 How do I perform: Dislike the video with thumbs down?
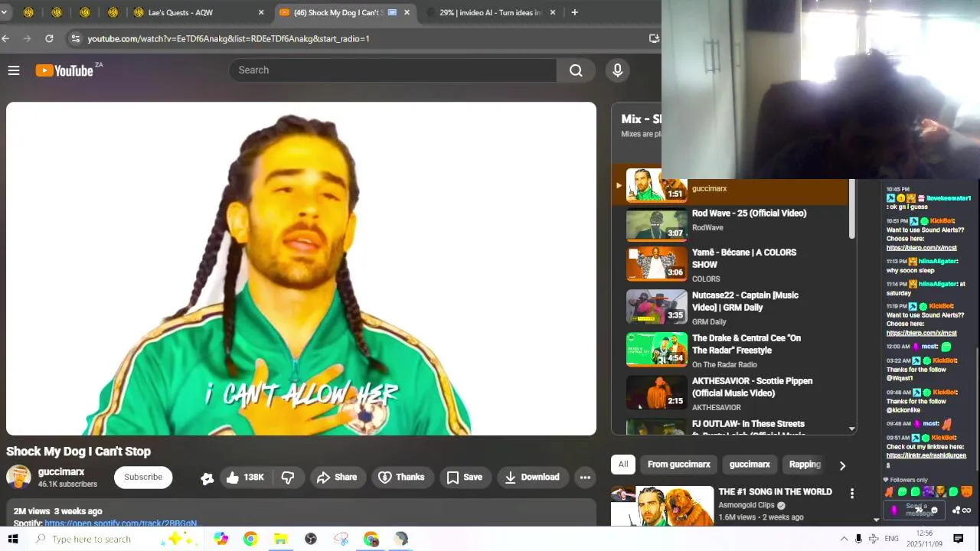[x=288, y=478]
